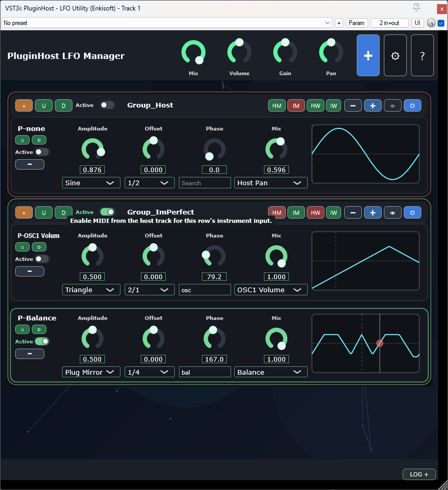
Task: Toggle P-OSC1 Volum Active switch
Action: [x=42, y=259]
